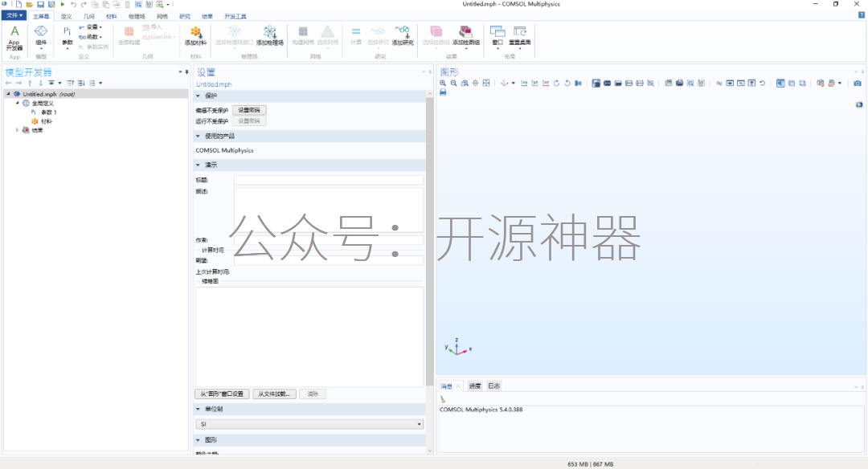Collapse the 保护 (Protection) section
Viewport: 868px width, 469px height.
[x=199, y=96]
